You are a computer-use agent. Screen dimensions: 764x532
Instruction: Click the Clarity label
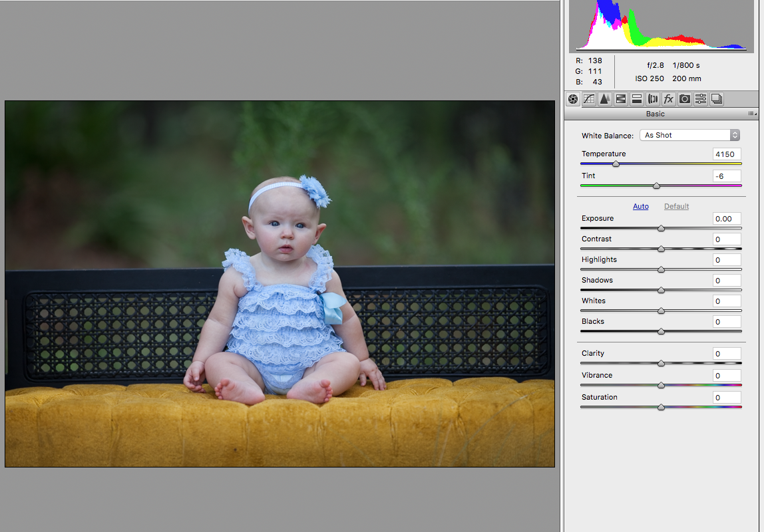[592, 353]
